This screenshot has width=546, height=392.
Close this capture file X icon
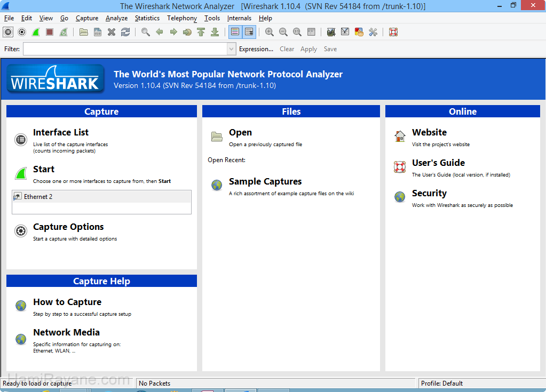(x=112, y=32)
